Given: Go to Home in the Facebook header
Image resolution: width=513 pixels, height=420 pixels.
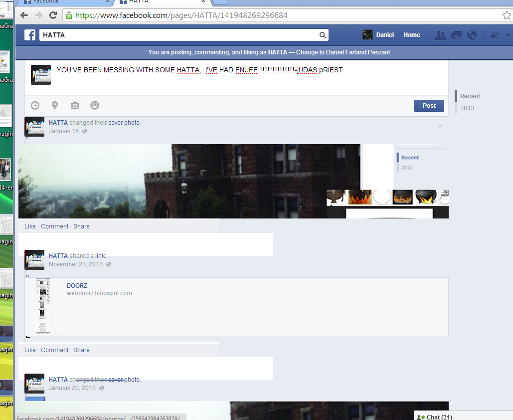Looking at the screenshot, I should 412,35.
